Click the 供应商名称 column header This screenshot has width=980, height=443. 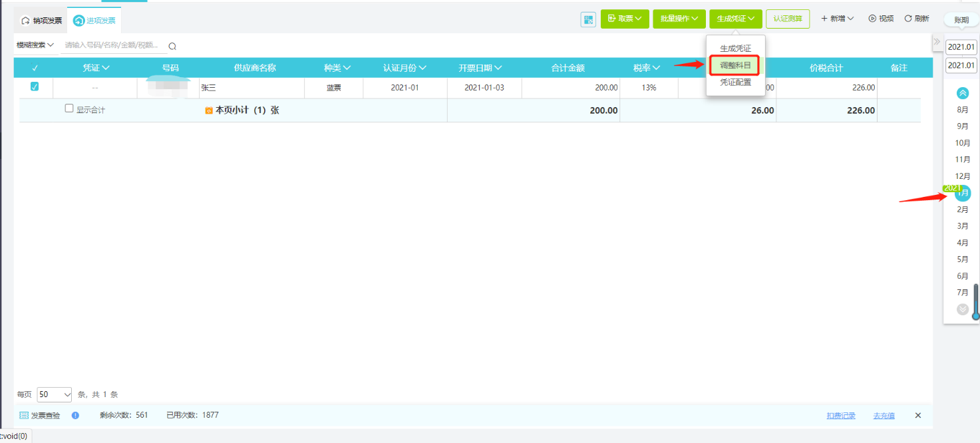tap(255, 68)
